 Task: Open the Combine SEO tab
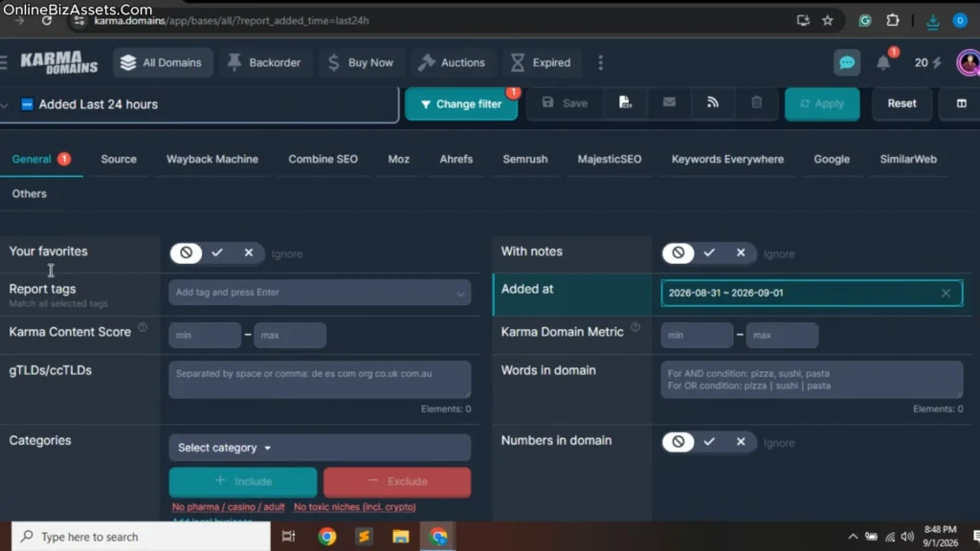pyautogui.click(x=323, y=160)
